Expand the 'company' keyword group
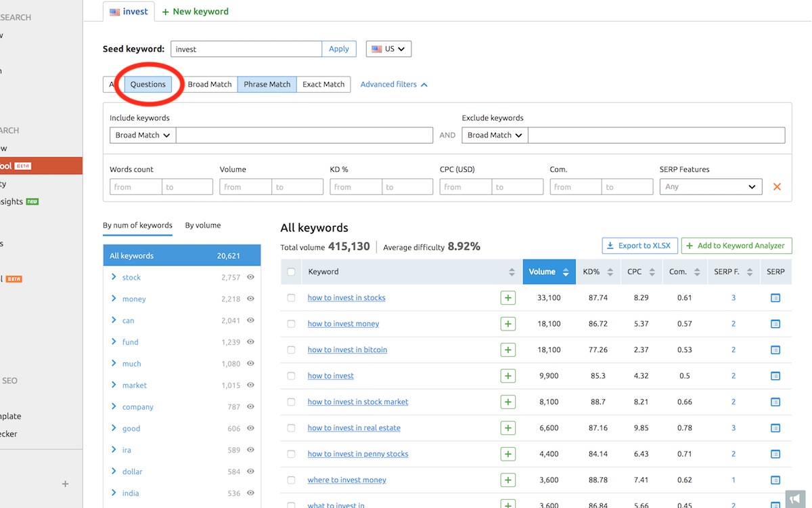The width and height of the screenshot is (812, 508). click(x=114, y=406)
